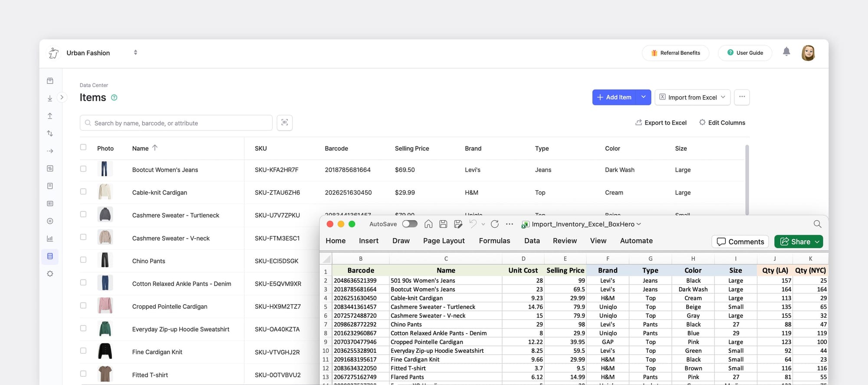The width and height of the screenshot is (868, 385).
Task: Click Export to Excel
Action: [x=661, y=123]
